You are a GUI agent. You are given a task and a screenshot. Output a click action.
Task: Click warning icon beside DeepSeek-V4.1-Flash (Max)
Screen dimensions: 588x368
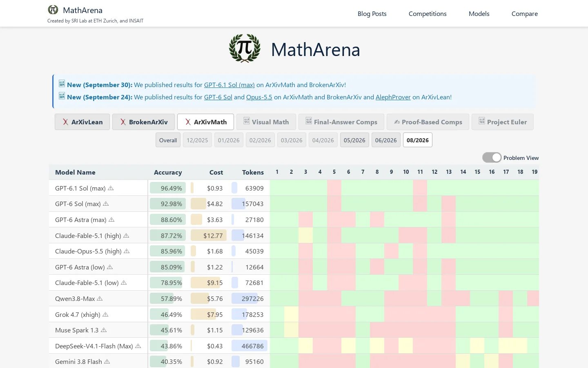138,346
